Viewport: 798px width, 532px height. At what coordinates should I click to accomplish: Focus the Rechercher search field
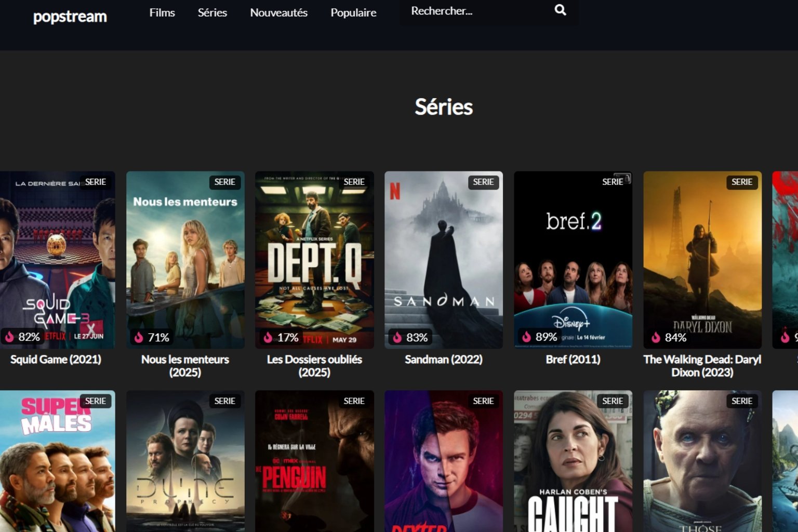(x=478, y=11)
